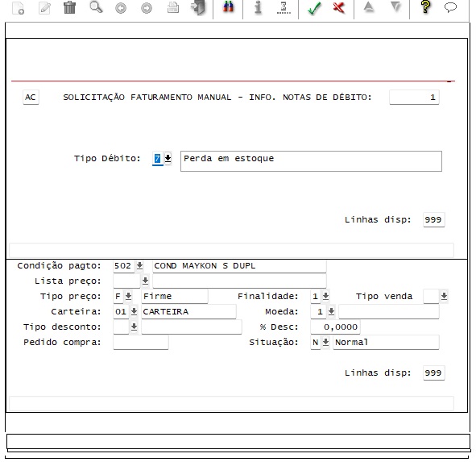This screenshot has width=476, height=462.
Task: Open the Tipo Débito lookup arrow
Action: pos(168,158)
